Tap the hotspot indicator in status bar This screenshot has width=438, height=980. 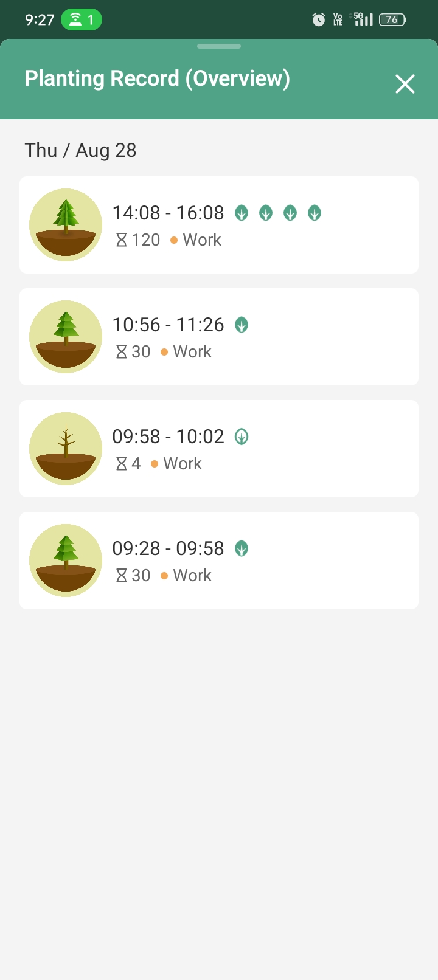[x=81, y=20]
